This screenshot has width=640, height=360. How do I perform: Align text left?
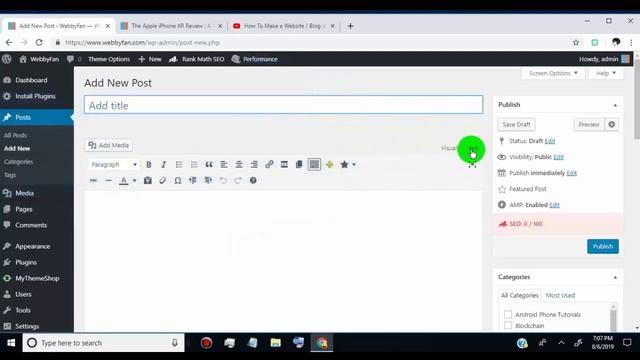pyautogui.click(x=224, y=164)
